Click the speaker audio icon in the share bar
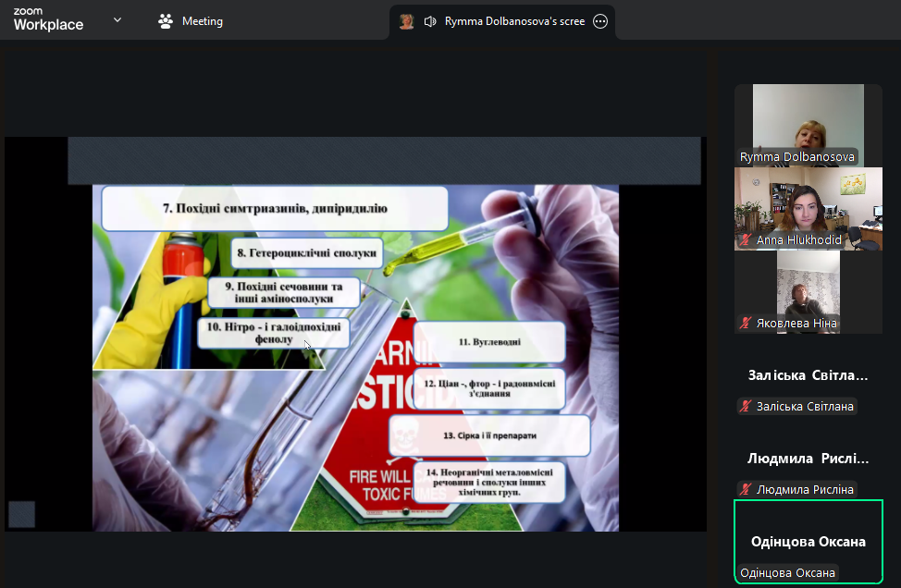 tap(430, 21)
